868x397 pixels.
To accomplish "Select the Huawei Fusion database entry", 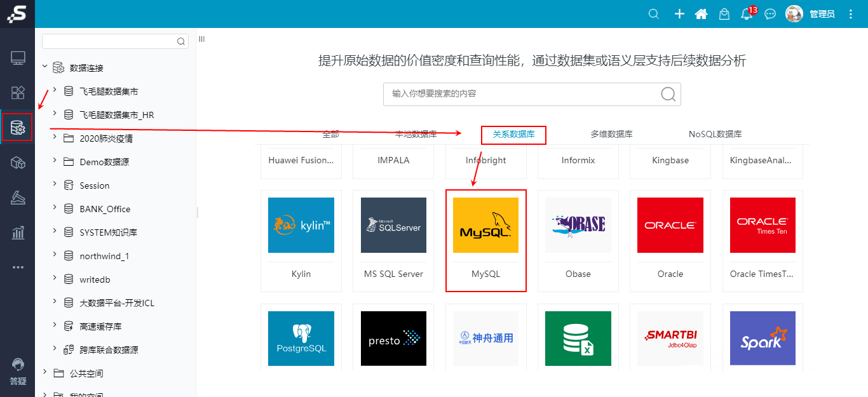I will point(301,160).
